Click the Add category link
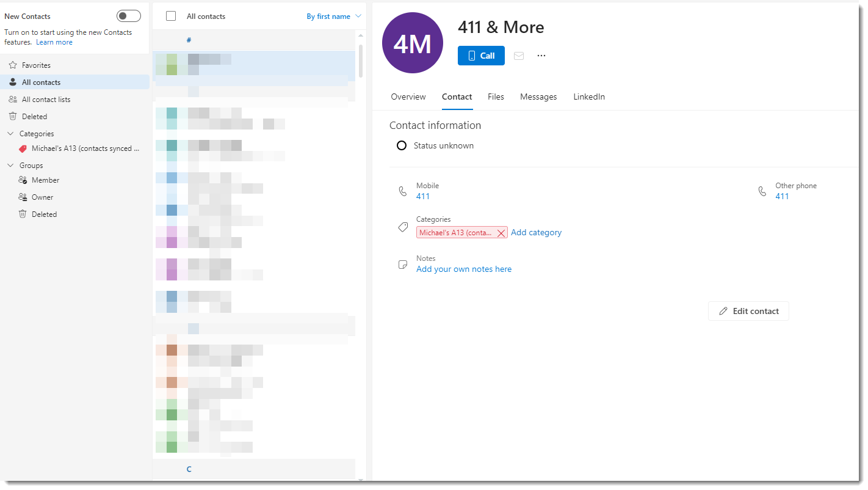The width and height of the screenshot is (868, 490). (x=536, y=232)
